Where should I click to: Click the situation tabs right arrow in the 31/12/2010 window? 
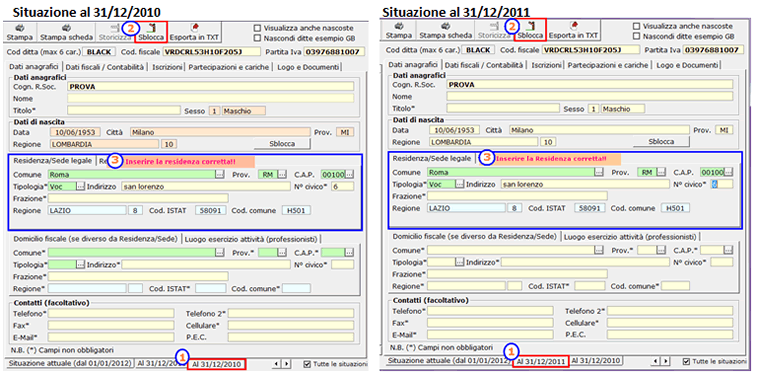pyautogui.click(x=286, y=363)
